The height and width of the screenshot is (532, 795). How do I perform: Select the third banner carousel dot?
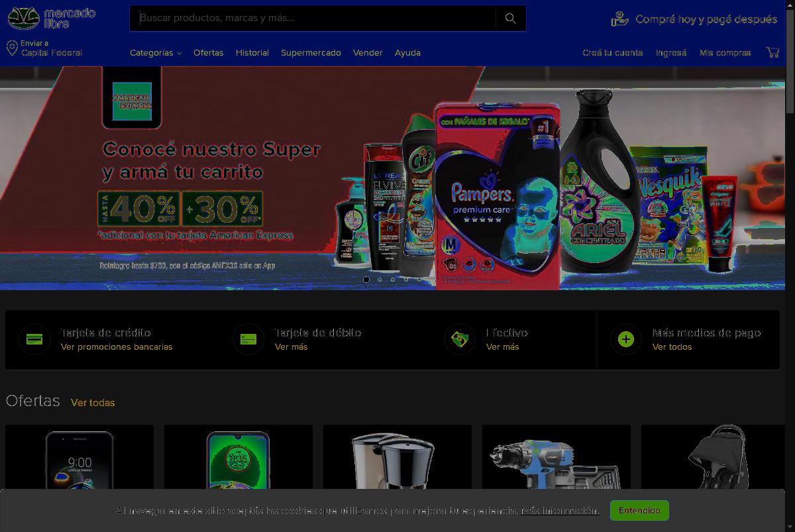pyautogui.click(x=393, y=280)
